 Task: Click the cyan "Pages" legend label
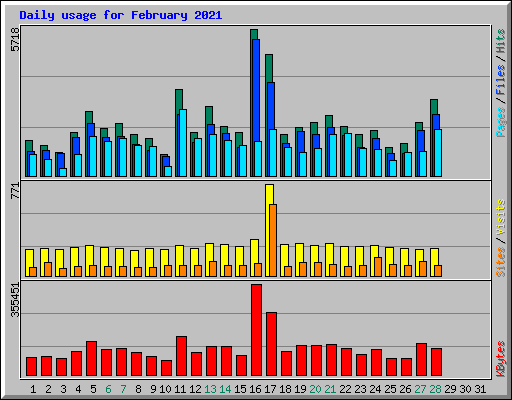pos(501,122)
